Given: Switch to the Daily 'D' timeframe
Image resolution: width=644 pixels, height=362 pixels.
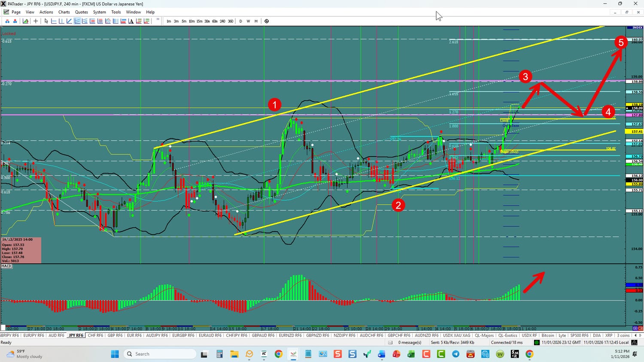Looking at the screenshot, I should (x=240, y=21).
